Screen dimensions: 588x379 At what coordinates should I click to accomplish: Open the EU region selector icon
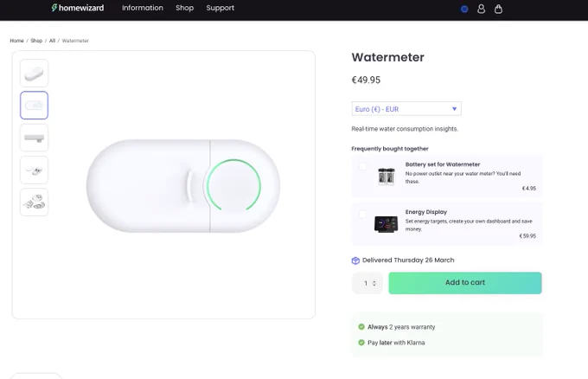464,9
